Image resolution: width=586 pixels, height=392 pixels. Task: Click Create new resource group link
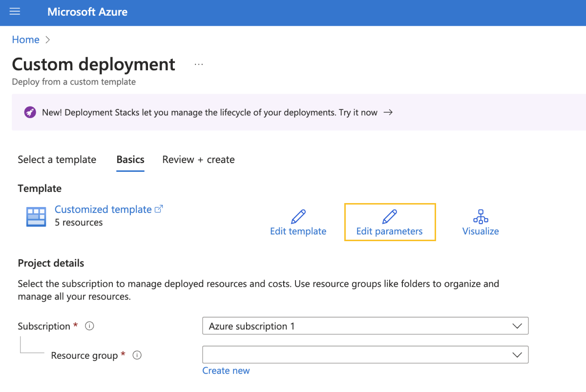pyautogui.click(x=226, y=371)
